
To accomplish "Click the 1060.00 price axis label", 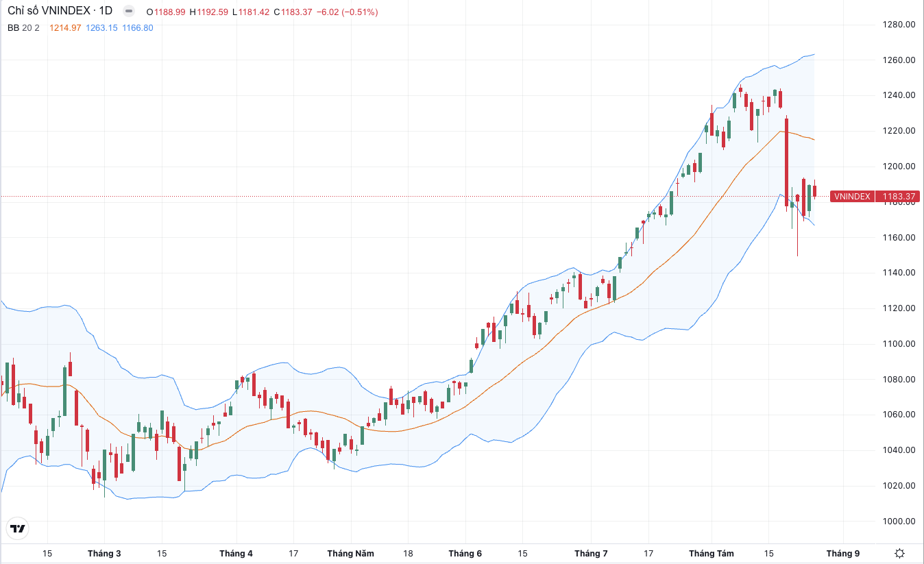I will click(899, 415).
